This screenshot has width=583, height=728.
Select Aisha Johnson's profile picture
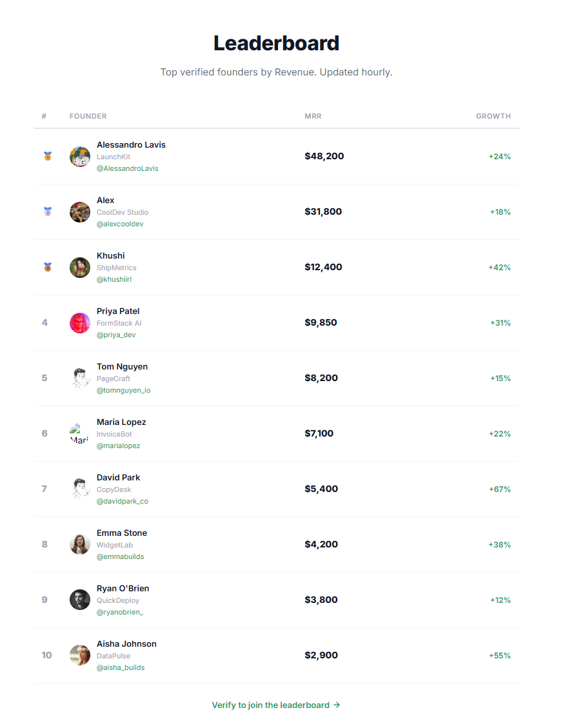pyautogui.click(x=79, y=655)
